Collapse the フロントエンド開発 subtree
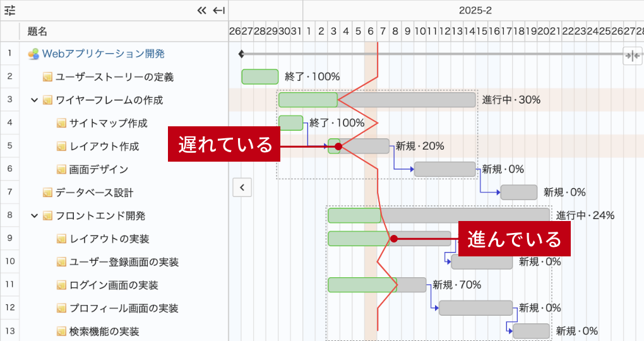644x341 pixels. click(35, 215)
